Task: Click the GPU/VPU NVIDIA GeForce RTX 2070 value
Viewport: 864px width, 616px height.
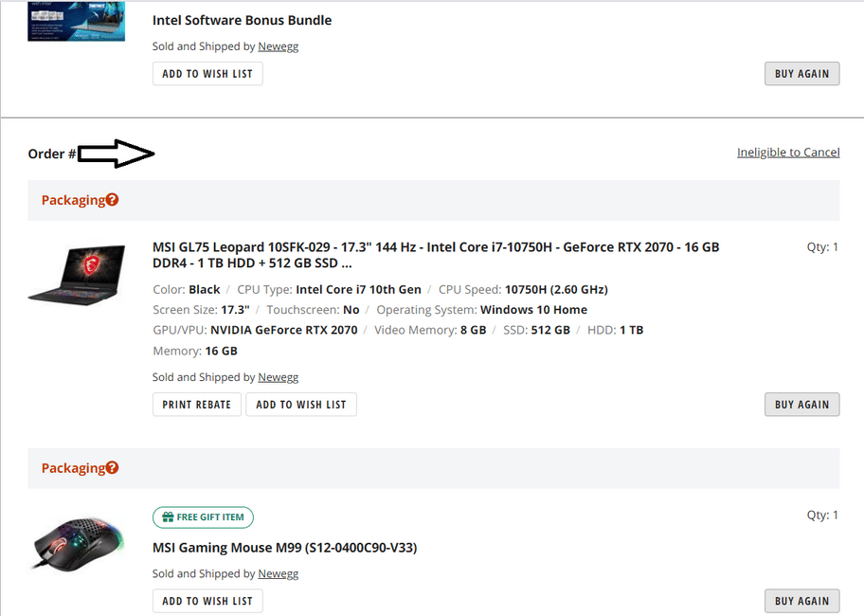Action: click(x=284, y=330)
